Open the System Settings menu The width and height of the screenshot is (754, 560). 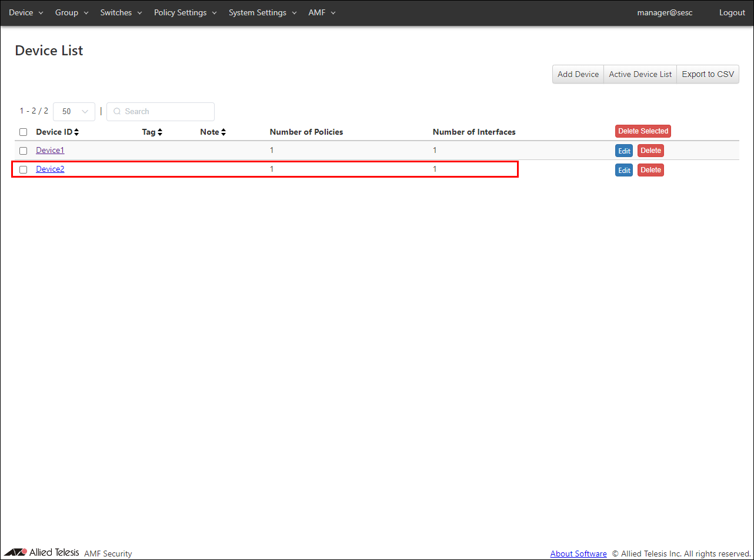pos(262,12)
